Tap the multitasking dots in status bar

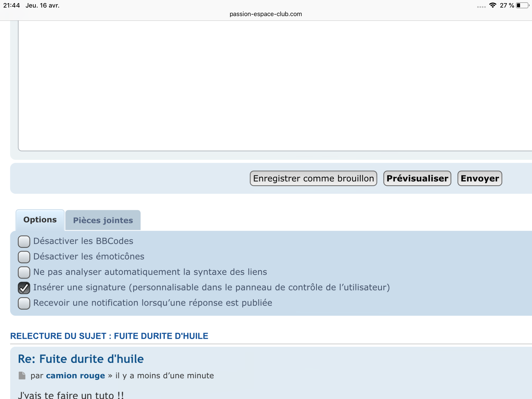481,7
